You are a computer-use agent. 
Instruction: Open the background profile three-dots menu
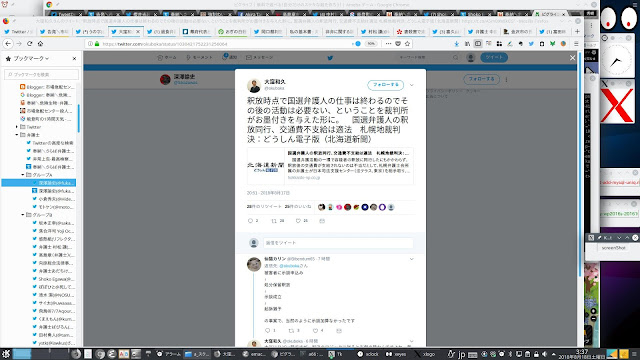[x=506, y=79]
